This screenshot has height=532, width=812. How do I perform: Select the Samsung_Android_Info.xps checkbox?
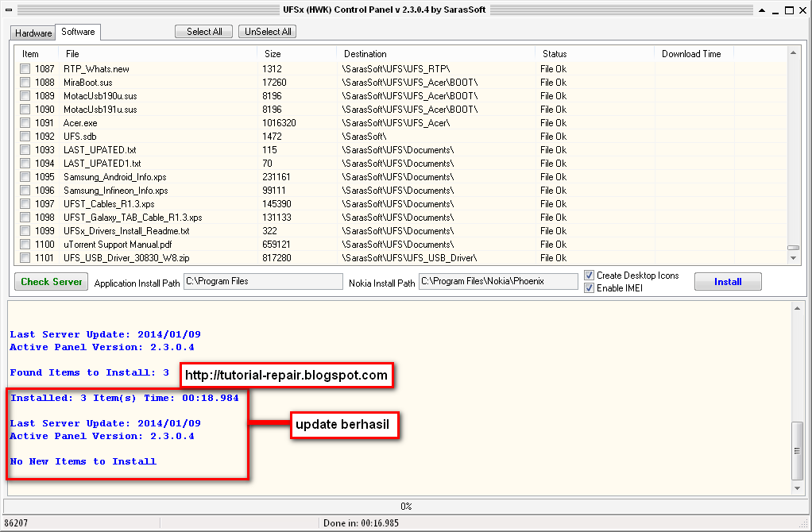pos(25,177)
